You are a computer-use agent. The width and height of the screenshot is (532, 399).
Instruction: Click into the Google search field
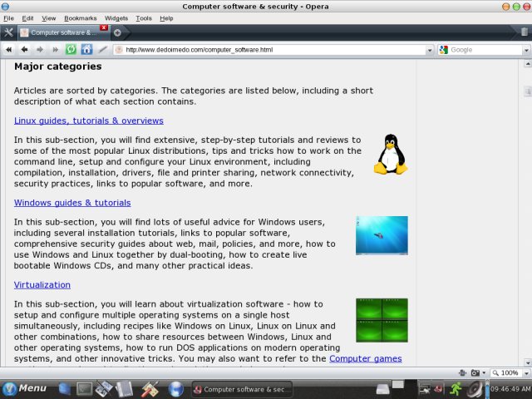(x=485, y=50)
